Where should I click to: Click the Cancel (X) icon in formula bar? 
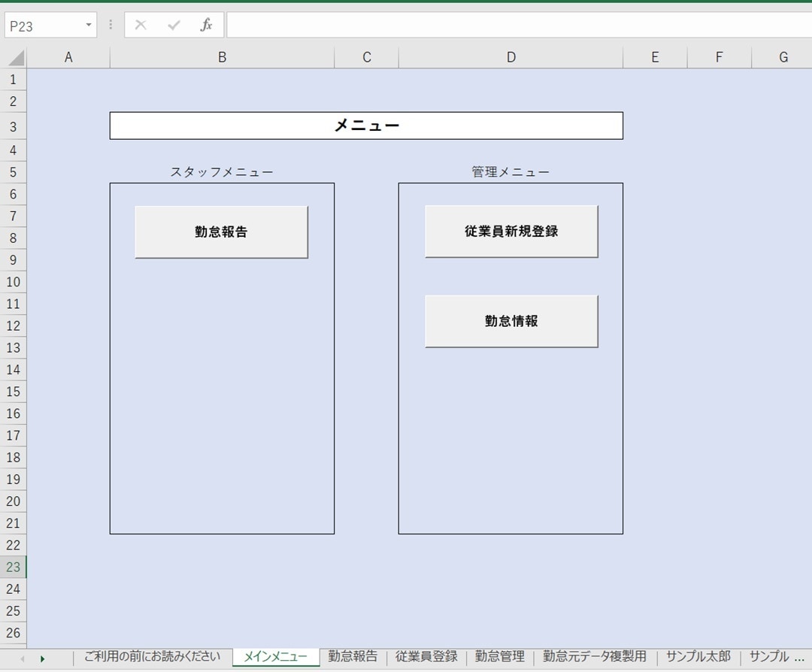point(141,25)
